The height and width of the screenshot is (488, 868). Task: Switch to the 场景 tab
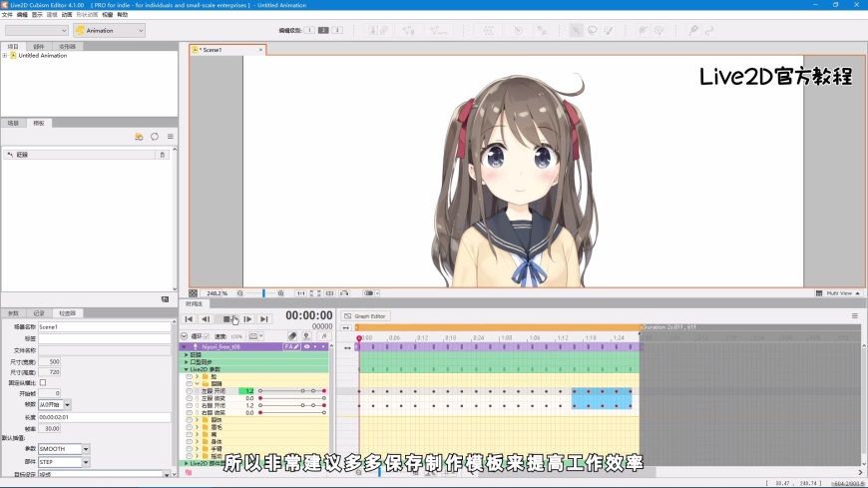[x=13, y=123]
